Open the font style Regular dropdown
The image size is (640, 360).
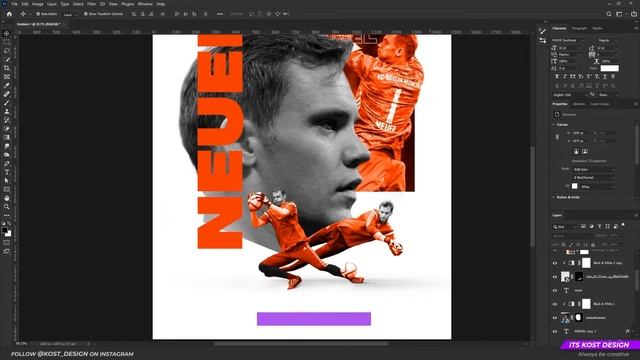pos(607,40)
